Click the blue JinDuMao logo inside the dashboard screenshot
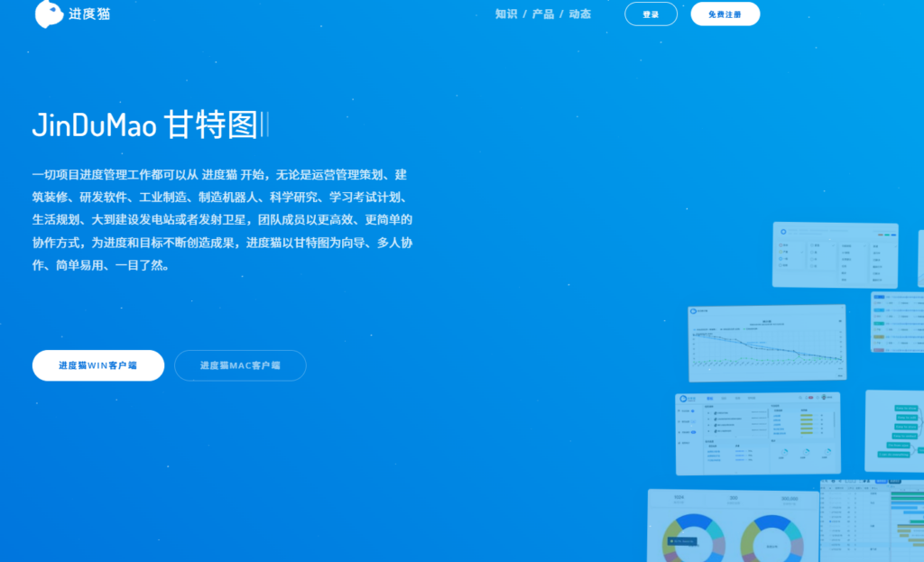Image resolution: width=924 pixels, height=562 pixels. pos(683,398)
